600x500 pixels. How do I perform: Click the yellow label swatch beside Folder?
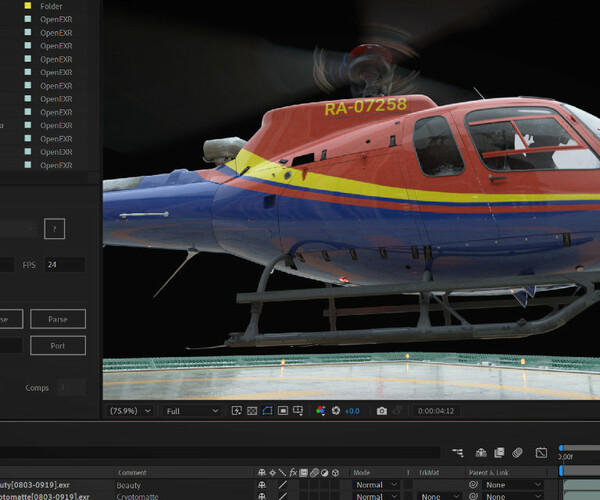[28, 6]
